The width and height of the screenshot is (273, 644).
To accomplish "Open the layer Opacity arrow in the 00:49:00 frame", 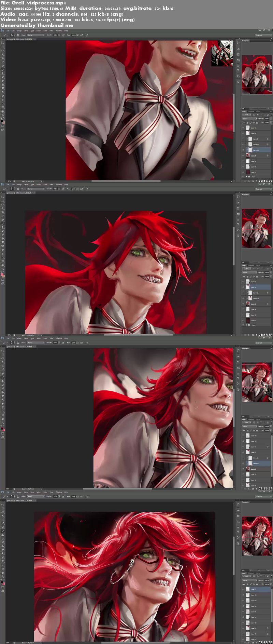I will pyautogui.click(x=271, y=119).
